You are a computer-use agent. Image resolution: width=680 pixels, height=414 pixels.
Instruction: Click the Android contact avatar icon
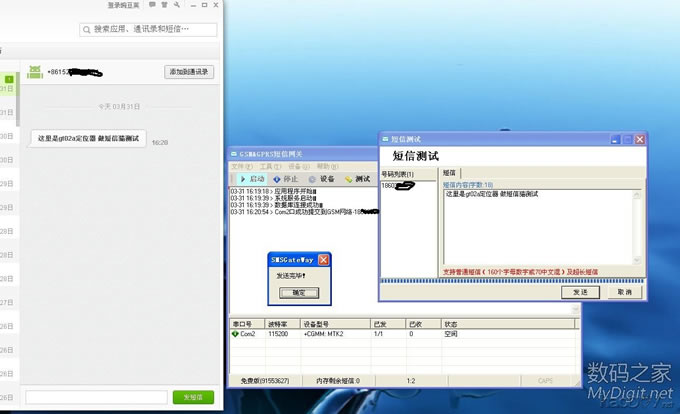(35, 72)
